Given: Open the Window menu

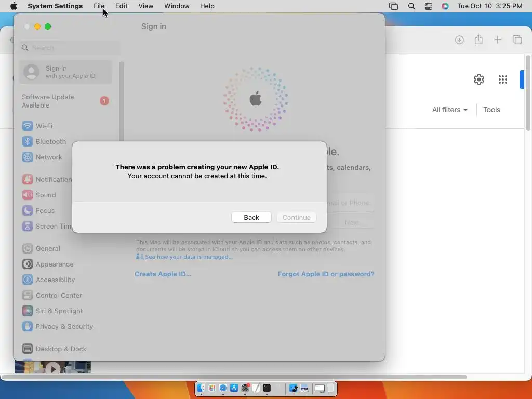Looking at the screenshot, I should (x=177, y=6).
